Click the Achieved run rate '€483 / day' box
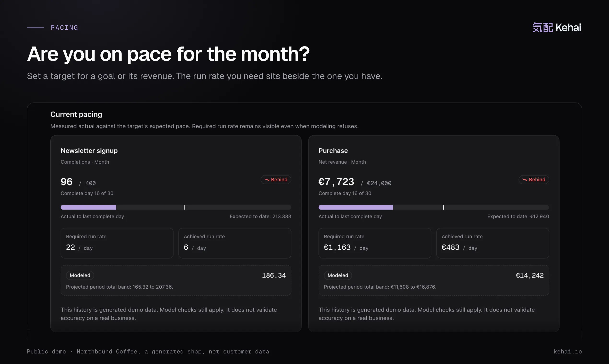This screenshot has height=364, width=609. 493,243
